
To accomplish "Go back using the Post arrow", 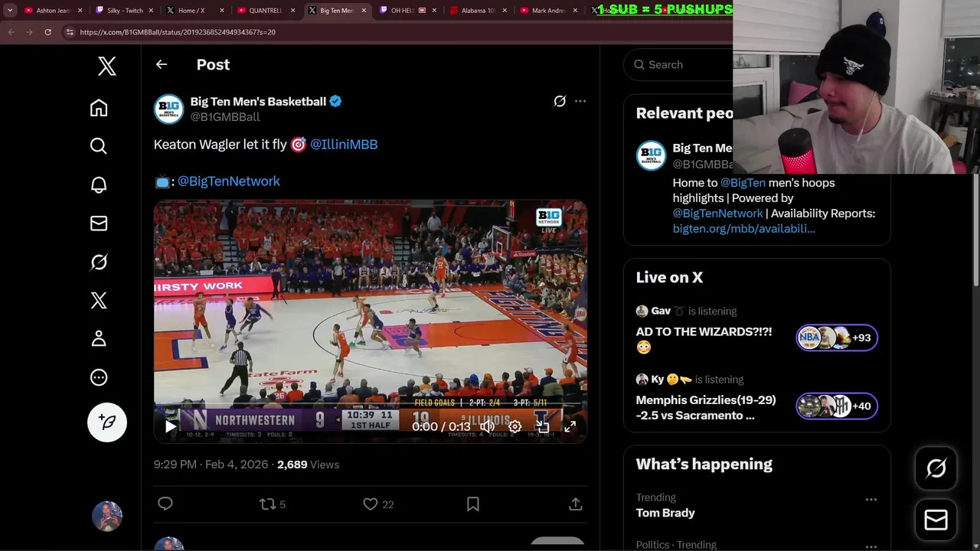I will pyautogui.click(x=162, y=64).
